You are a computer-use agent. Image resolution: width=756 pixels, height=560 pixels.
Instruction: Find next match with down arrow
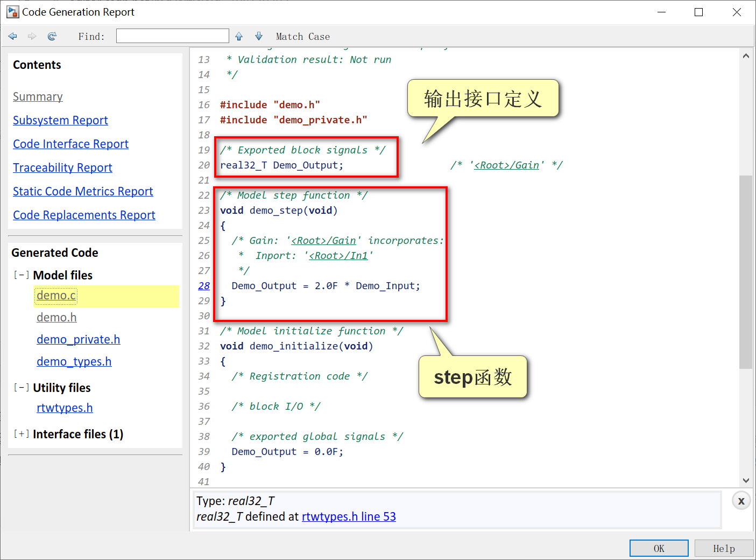[x=259, y=36]
